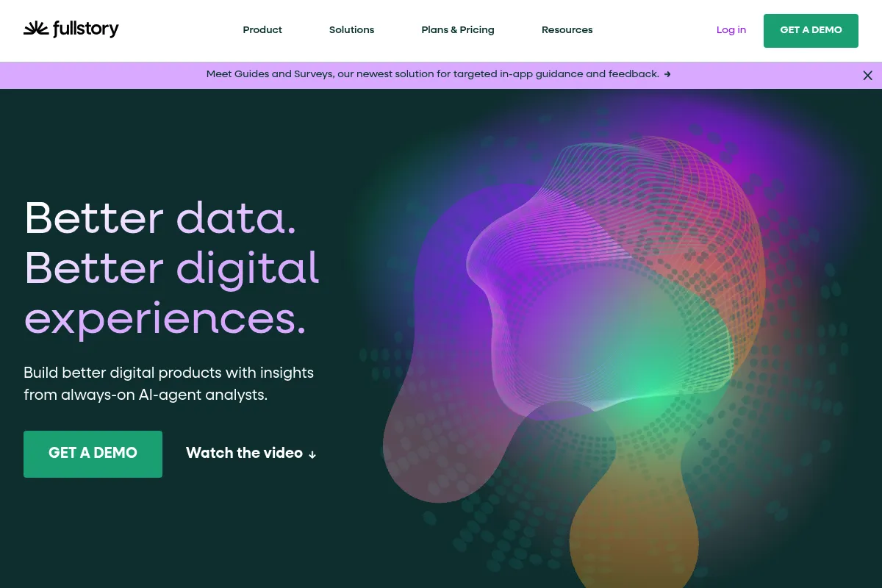The image size is (882, 588).
Task: Click the hero GET A DEMO button
Action: [93, 454]
